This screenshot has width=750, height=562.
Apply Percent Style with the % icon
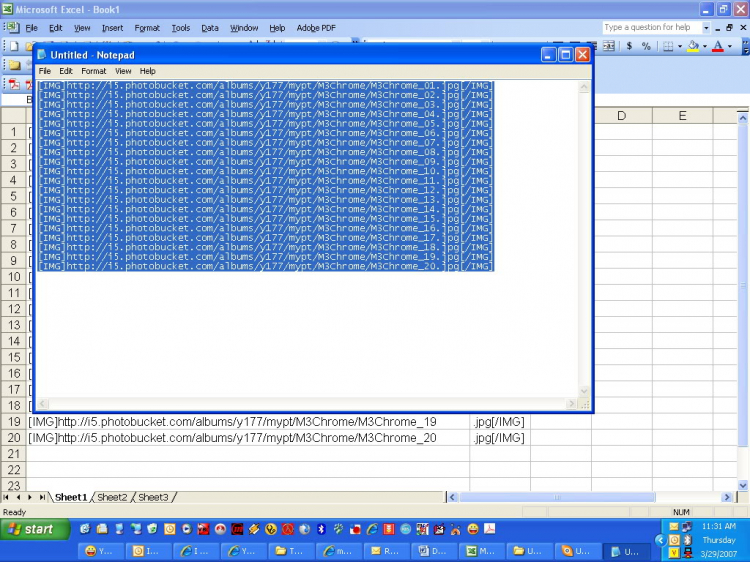point(646,46)
